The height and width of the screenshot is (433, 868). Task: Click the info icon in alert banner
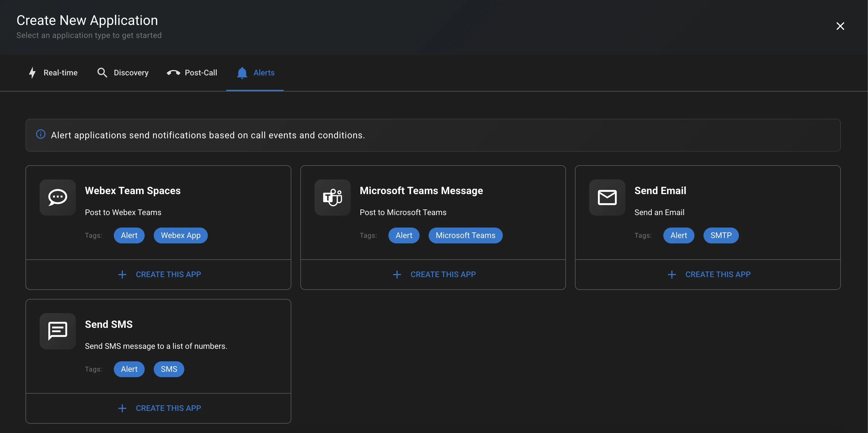(41, 134)
